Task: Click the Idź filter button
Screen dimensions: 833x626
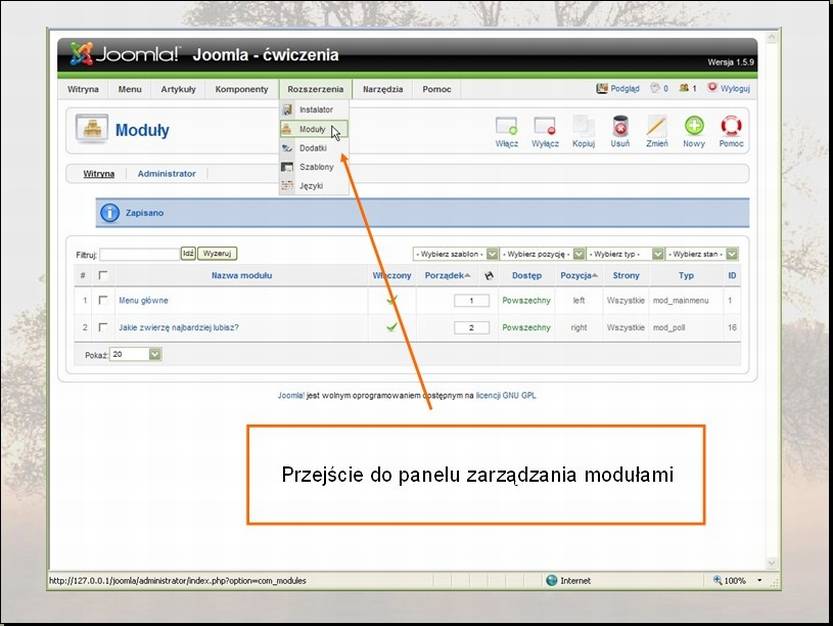Action: point(188,253)
